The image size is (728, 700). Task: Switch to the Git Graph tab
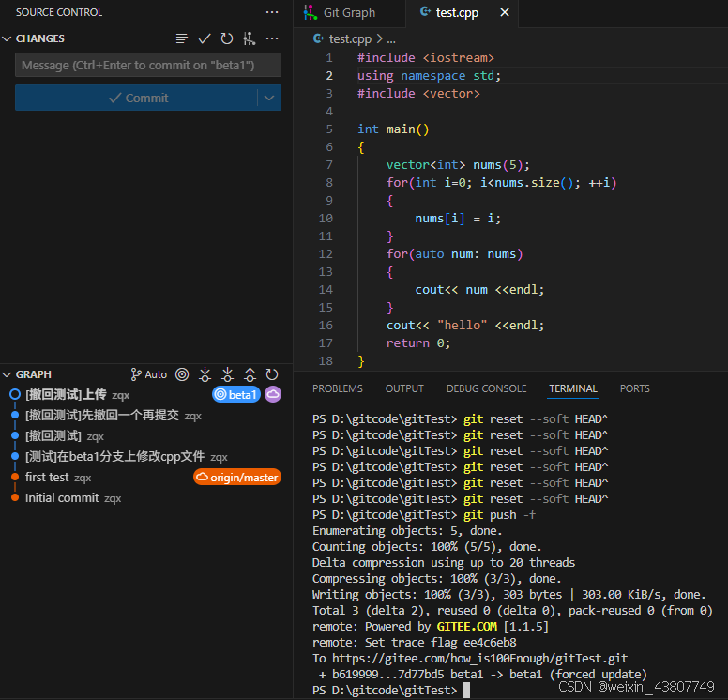click(349, 13)
